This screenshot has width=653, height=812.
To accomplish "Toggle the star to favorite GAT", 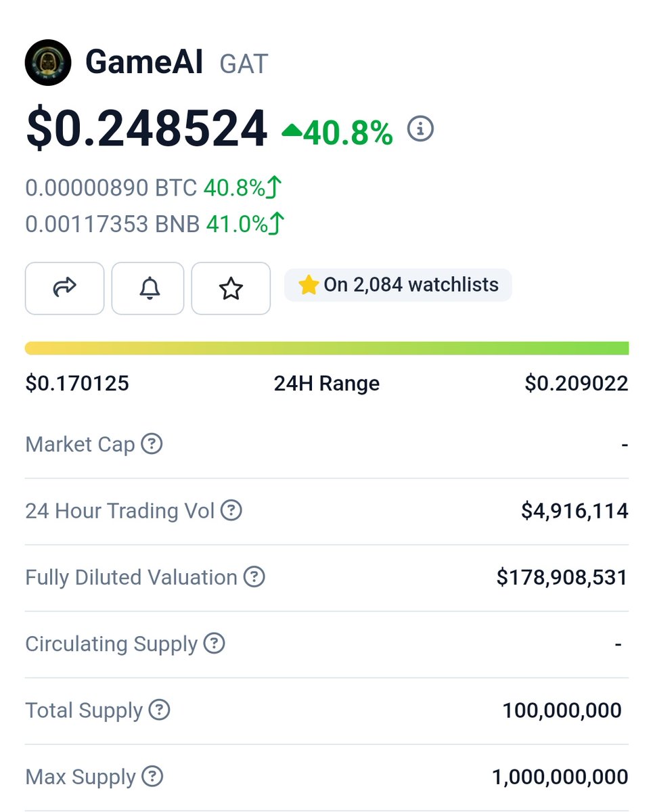I will click(231, 288).
